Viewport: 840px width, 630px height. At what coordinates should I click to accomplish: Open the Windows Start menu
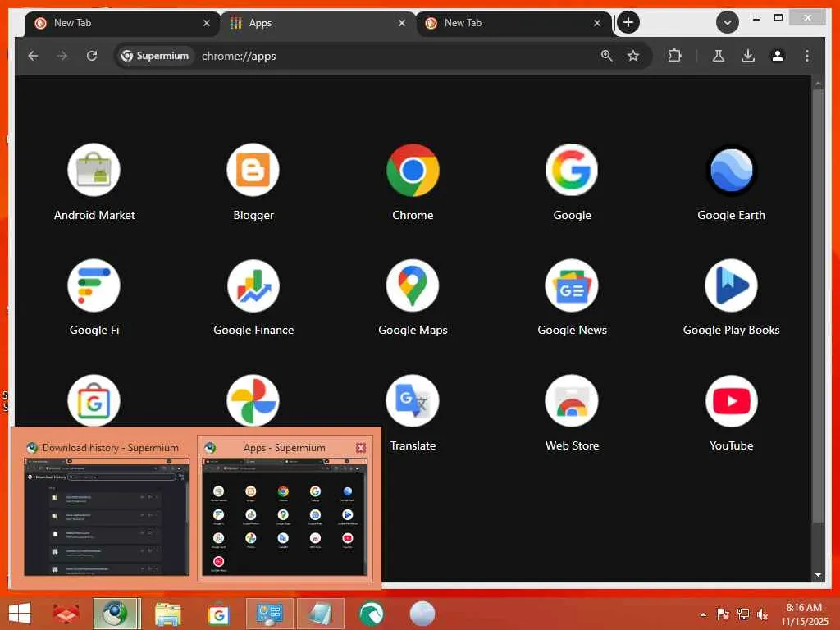click(20, 614)
